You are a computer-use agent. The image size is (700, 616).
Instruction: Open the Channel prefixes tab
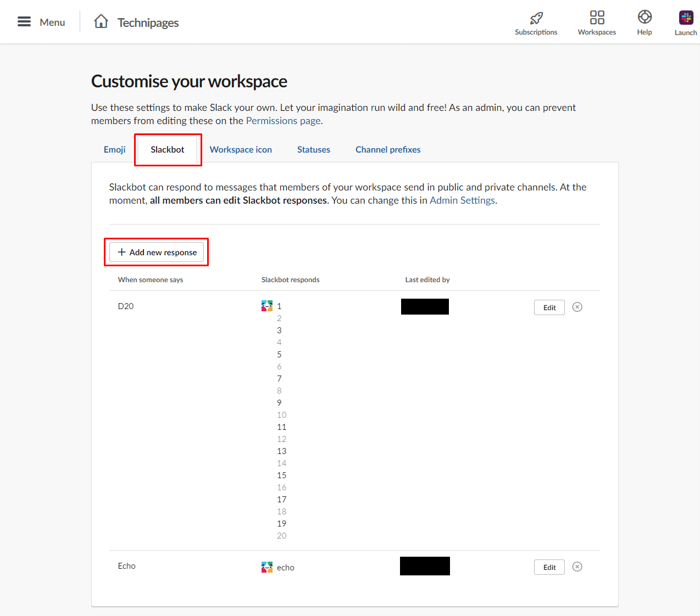pyautogui.click(x=388, y=149)
